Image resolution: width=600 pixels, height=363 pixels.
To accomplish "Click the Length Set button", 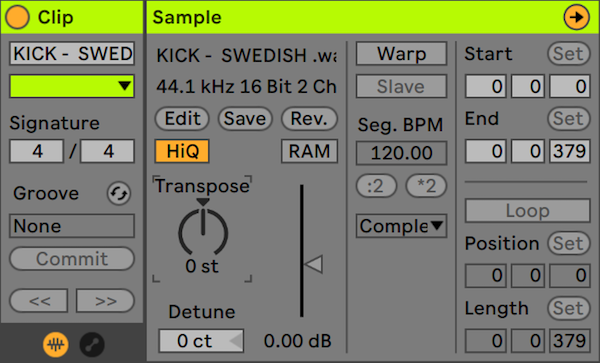I will (x=569, y=308).
